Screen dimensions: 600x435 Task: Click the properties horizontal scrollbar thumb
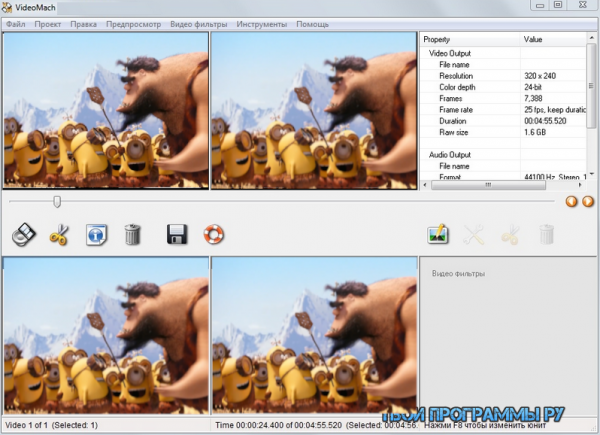point(488,185)
